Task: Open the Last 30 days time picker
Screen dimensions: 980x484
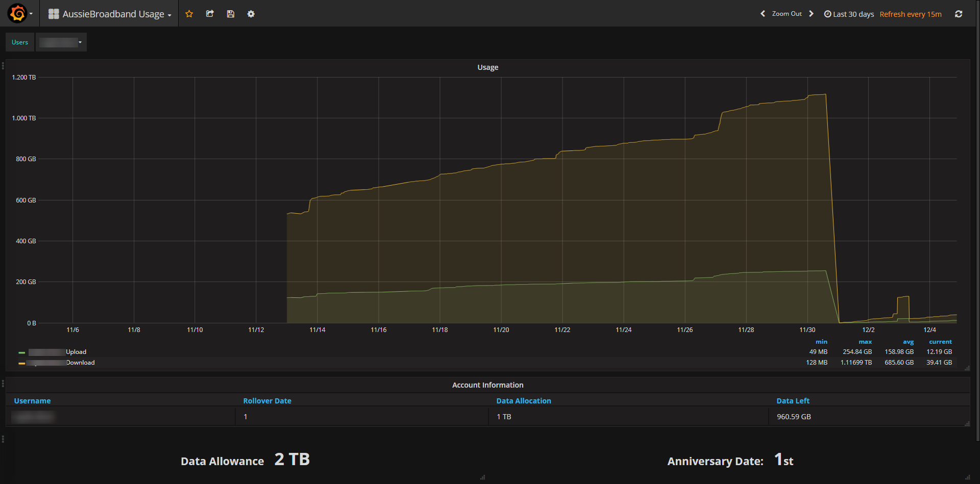Action: click(849, 14)
